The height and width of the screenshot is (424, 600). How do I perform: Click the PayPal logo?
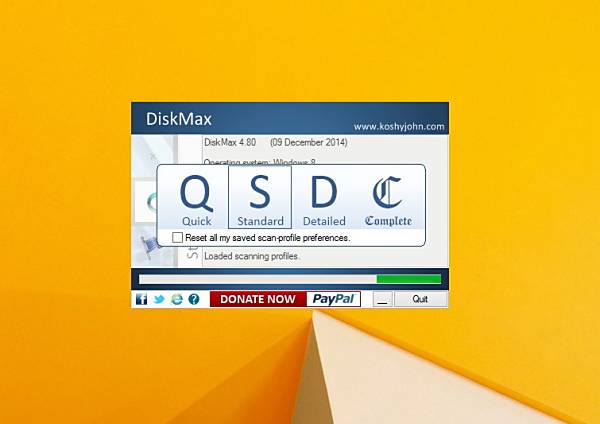click(333, 299)
